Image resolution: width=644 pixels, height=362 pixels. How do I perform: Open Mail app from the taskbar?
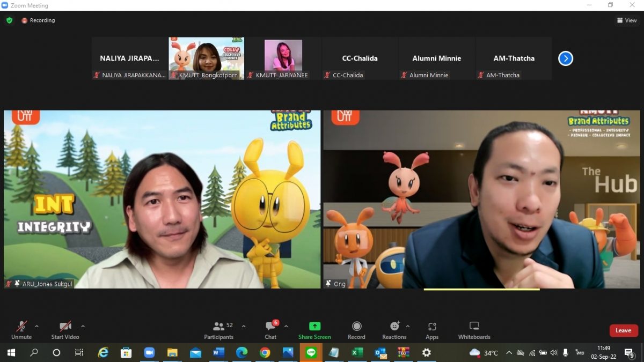(195, 352)
